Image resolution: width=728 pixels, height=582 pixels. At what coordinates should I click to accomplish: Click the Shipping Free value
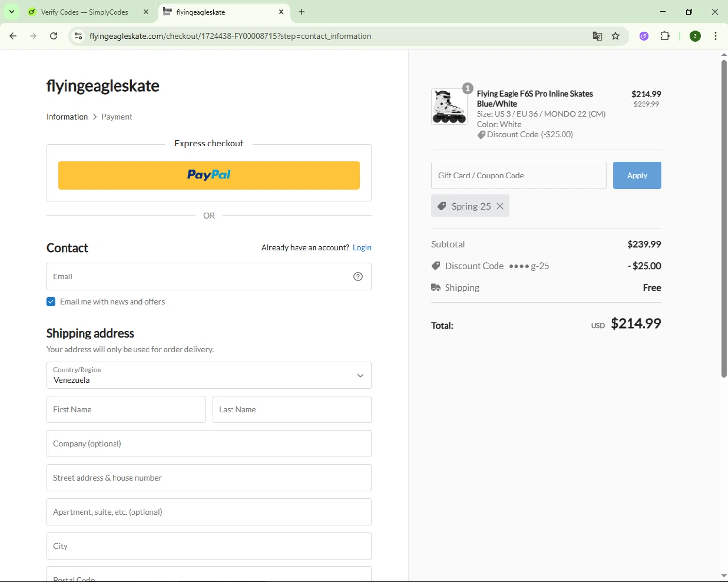652,288
